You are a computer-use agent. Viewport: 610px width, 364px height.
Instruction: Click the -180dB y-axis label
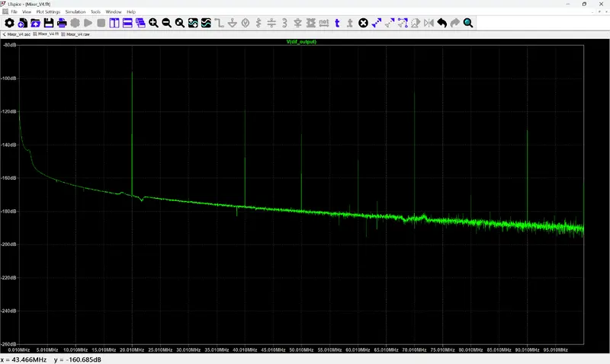pos(9,212)
